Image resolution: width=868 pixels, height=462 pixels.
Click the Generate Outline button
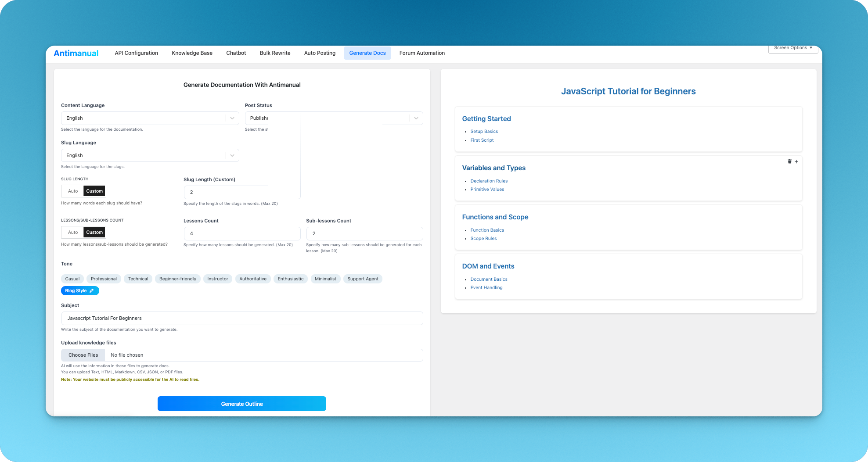(242, 404)
